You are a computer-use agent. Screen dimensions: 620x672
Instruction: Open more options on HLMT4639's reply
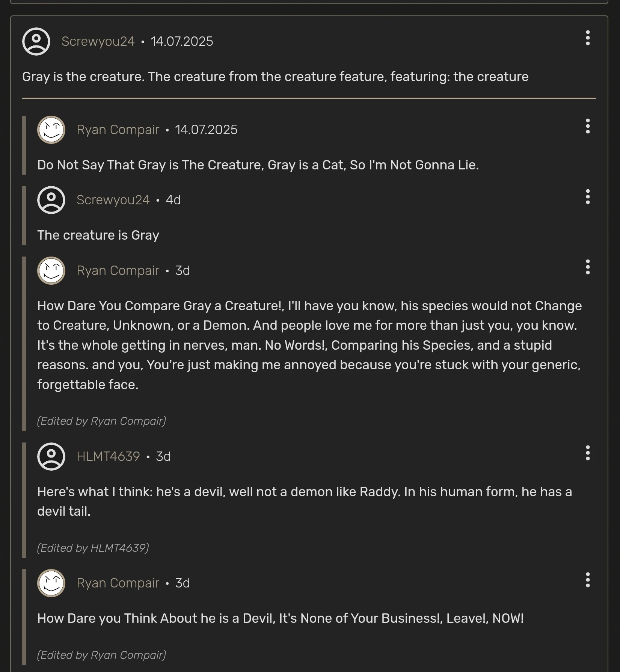point(588,453)
